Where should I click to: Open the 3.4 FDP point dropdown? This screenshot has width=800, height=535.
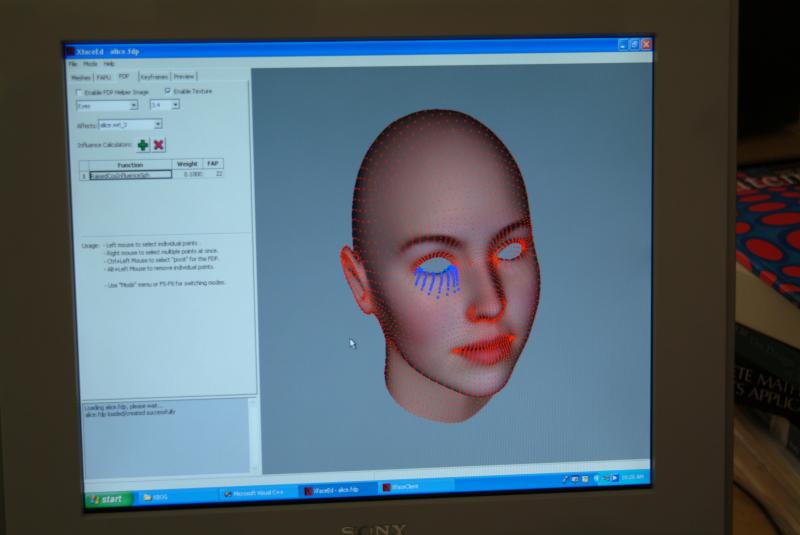click(174, 105)
